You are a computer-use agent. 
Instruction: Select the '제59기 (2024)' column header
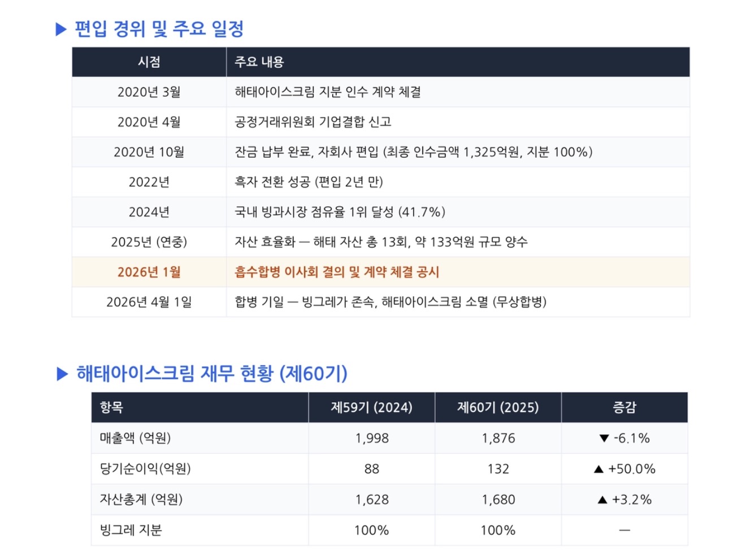[x=372, y=407]
